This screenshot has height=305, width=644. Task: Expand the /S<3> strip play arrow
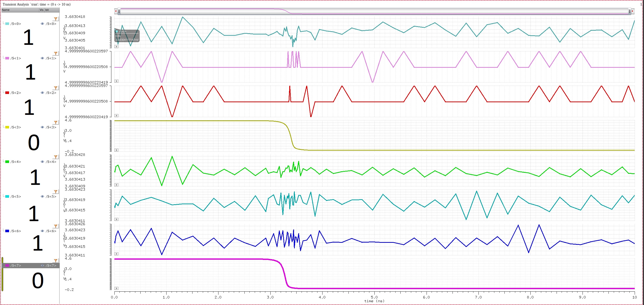[116, 150]
